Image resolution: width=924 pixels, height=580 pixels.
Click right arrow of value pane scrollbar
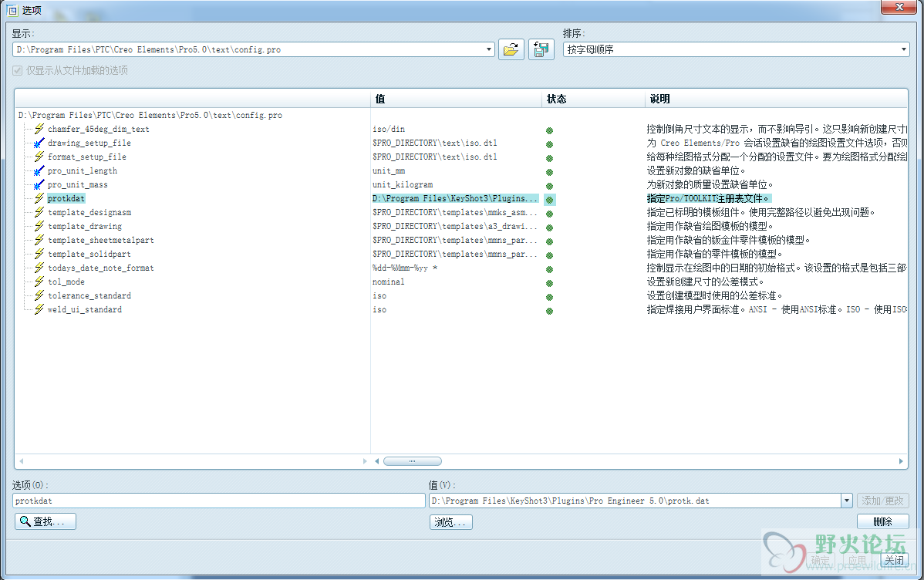pos(901,461)
